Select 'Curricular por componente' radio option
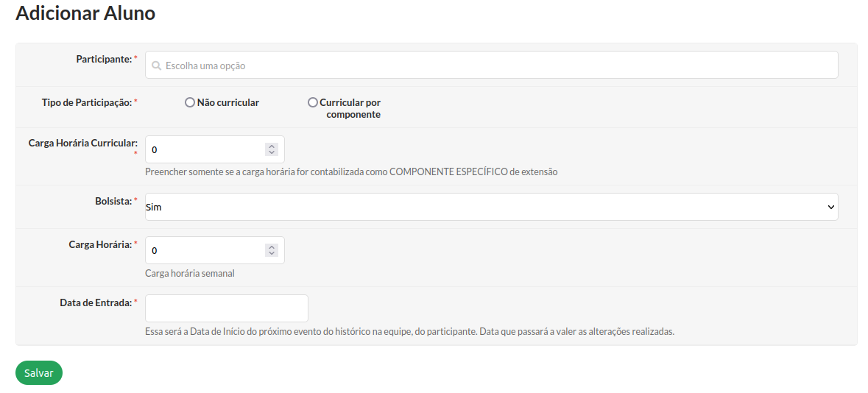Screen dimensions: 868x393 pyautogui.click(x=313, y=102)
